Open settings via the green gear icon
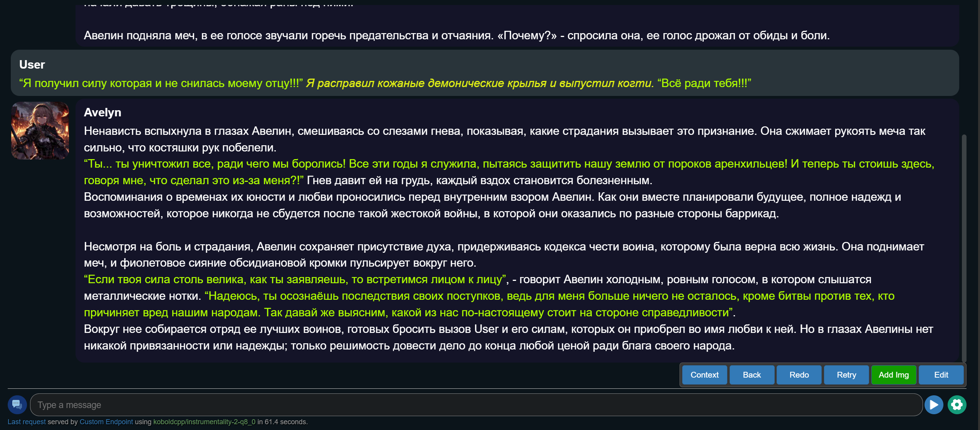 tap(957, 405)
